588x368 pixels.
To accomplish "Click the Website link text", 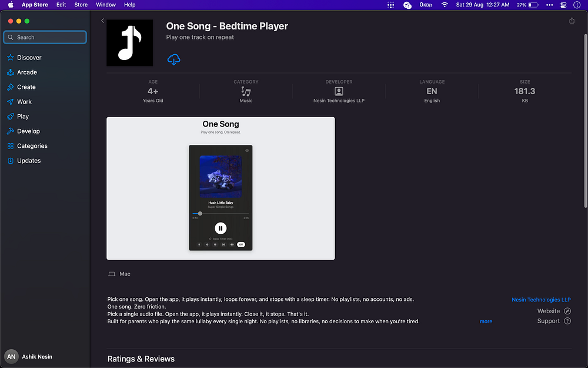I will pos(548,311).
